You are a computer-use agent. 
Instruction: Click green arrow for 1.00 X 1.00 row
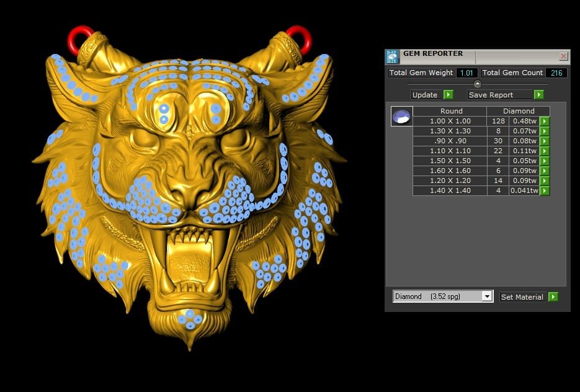click(x=545, y=122)
